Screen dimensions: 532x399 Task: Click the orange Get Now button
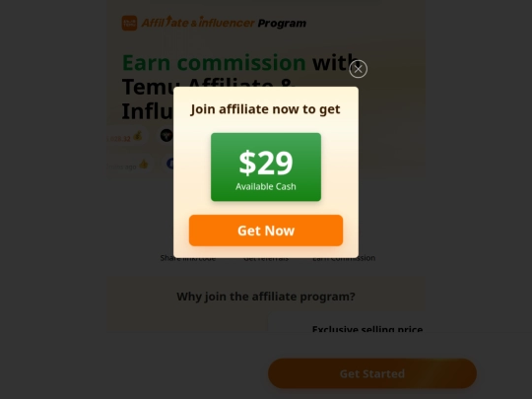pos(266,231)
